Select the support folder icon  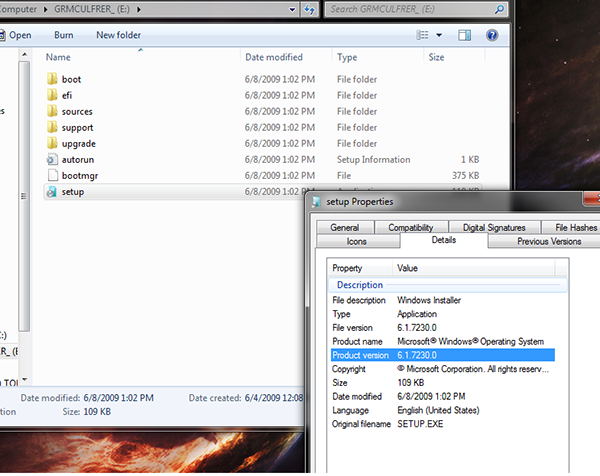(x=52, y=127)
